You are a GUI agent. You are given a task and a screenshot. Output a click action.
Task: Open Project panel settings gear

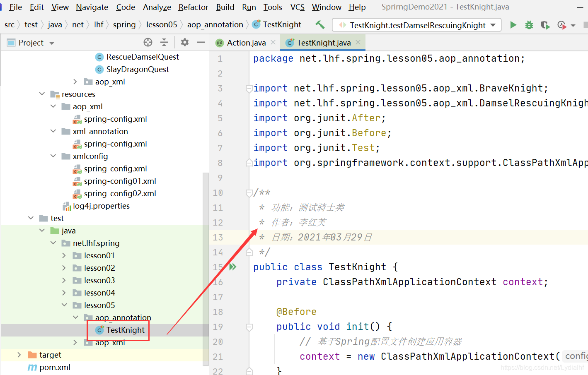tap(185, 42)
